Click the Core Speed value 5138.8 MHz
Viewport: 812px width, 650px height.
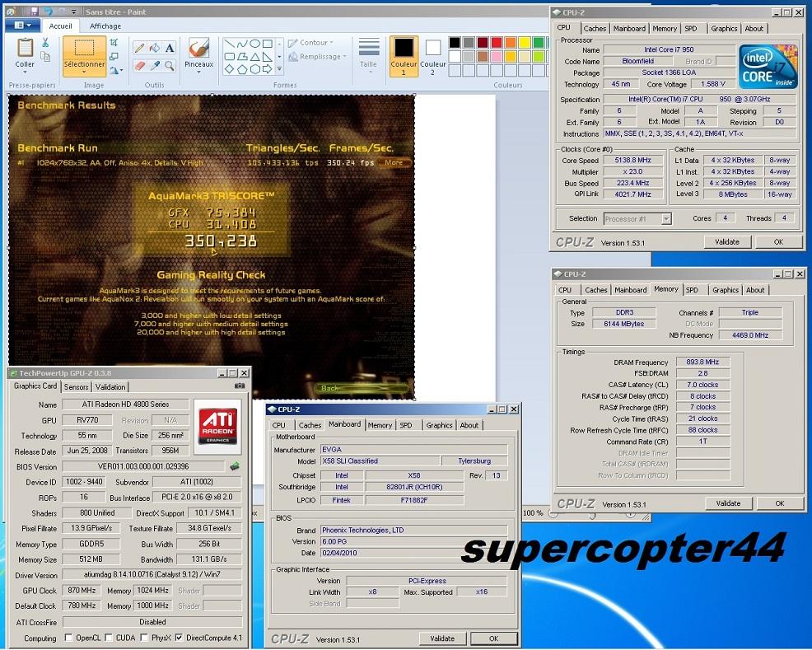pyautogui.click(x=632, y=161)
